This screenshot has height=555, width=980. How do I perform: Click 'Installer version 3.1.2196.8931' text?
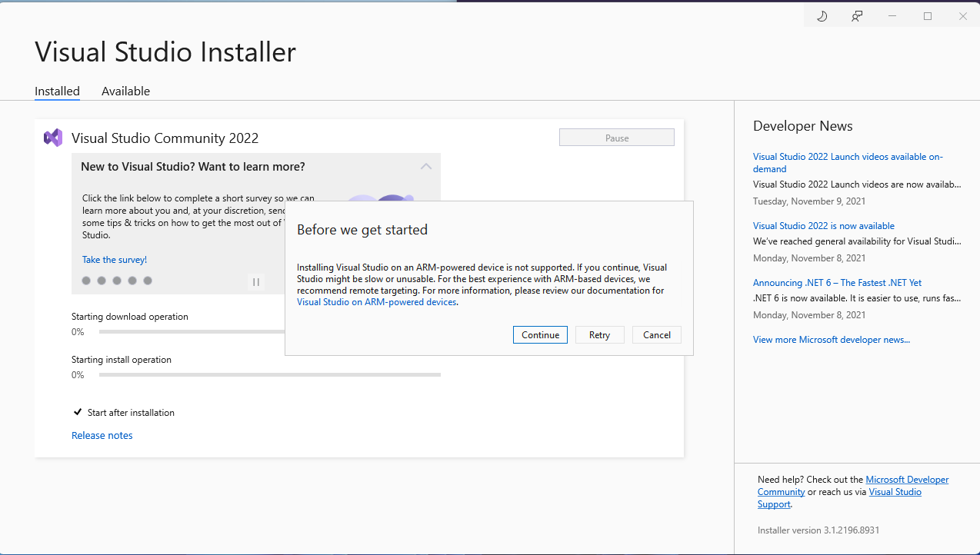(818, 530)
